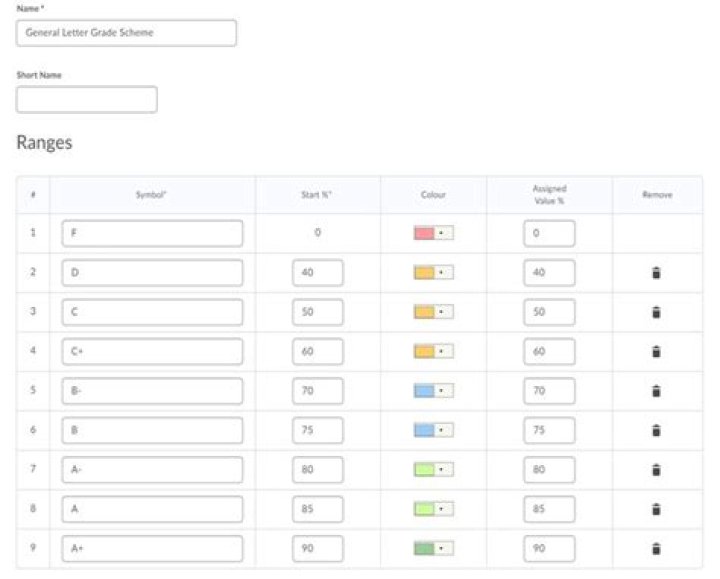The image size is (720, 579).
Task: Click Assigned Value field showing 75
Action: point(549,430)
